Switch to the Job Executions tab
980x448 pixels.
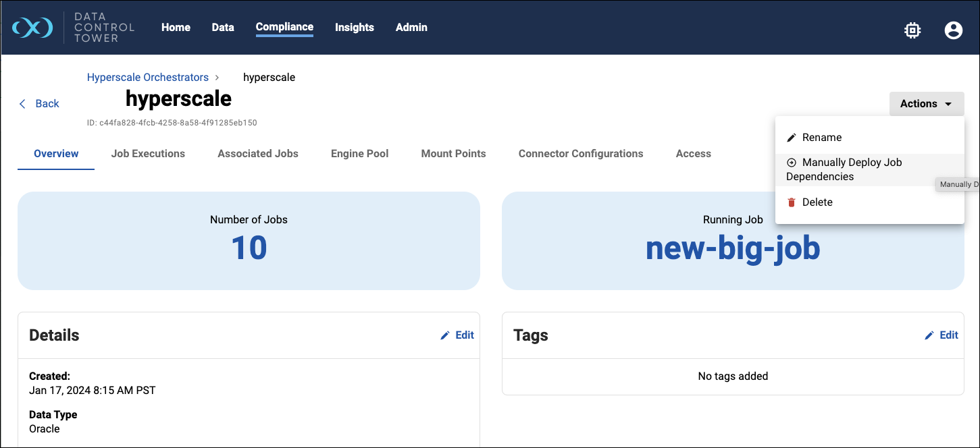pyautogui.click(x=148, y=154)
